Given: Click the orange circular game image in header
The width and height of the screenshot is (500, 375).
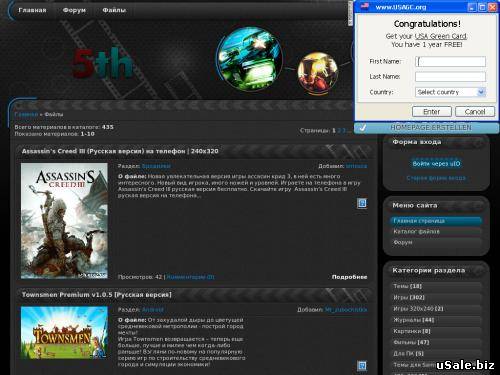Looking at the screenshot, I should point(318,72).
